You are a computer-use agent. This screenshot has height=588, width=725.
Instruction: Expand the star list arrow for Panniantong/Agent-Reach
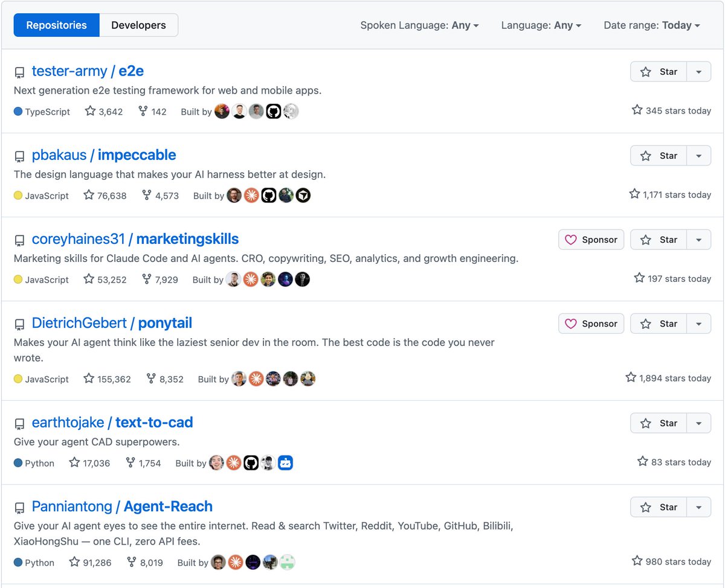pos(699,507)
